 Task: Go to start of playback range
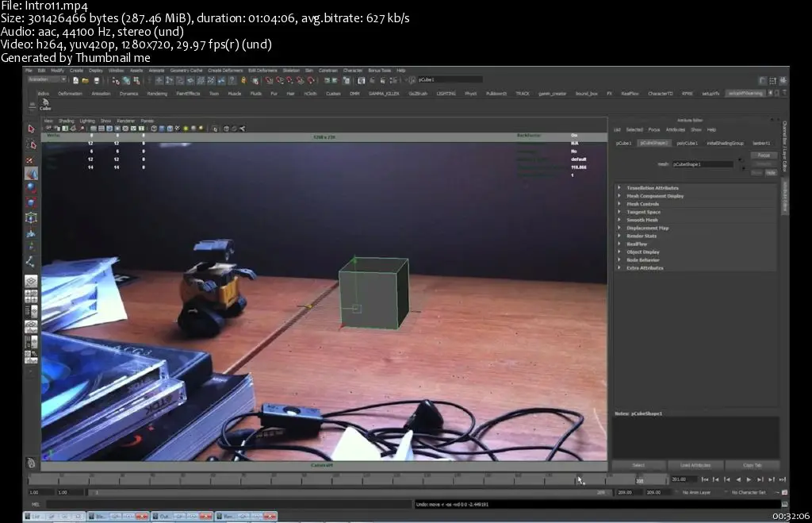click(x=705, y=479)
